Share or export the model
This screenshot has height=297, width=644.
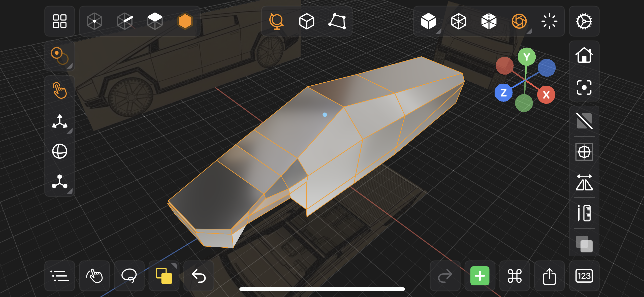(549, 276)
